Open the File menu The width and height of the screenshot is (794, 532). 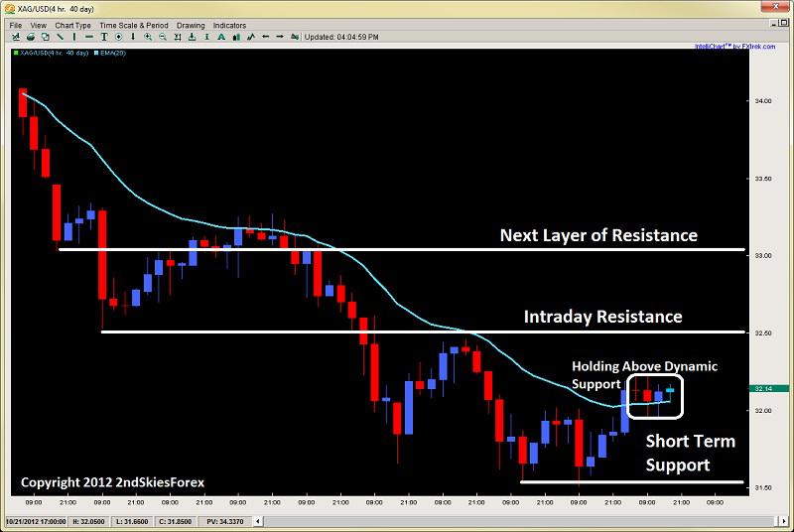16,25
